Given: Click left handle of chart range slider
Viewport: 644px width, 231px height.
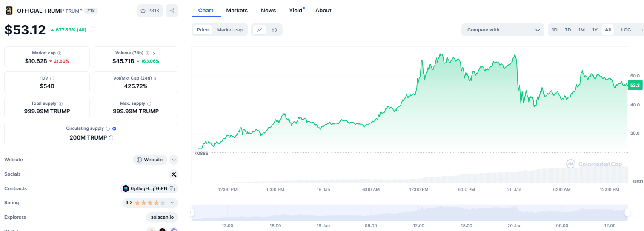Looking at the screenshot, I should pos(192,212).
